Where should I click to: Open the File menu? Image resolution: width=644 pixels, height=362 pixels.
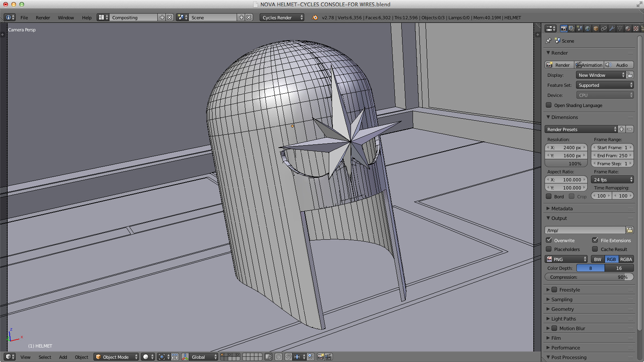[24, 18]
